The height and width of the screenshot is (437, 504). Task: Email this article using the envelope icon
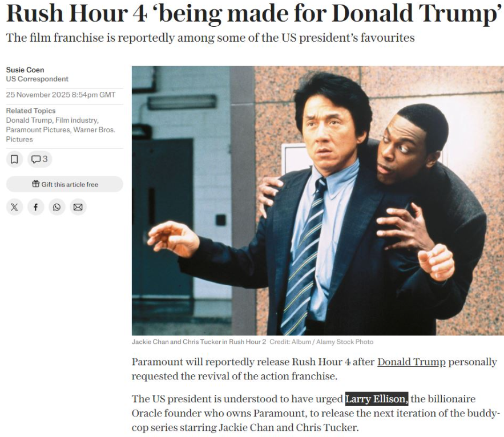(x=78, y=207)
